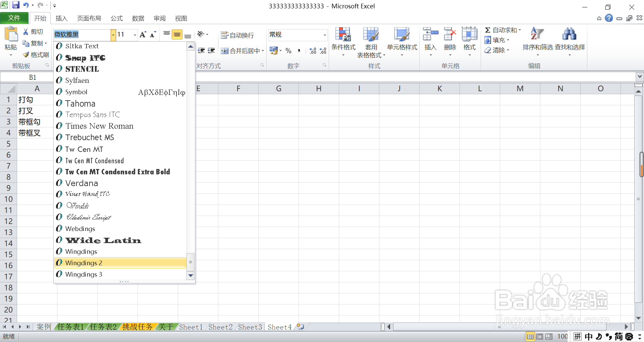This screenshot has width=644, height=342.
Task: Switch to Page Layout view in status bar
Action: click(540, 337)
